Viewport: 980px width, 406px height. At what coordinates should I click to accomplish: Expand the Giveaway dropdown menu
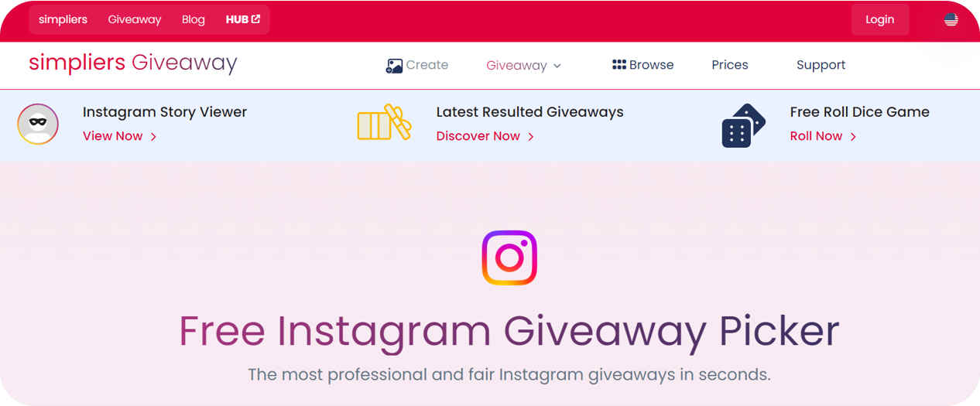(524, 66)
